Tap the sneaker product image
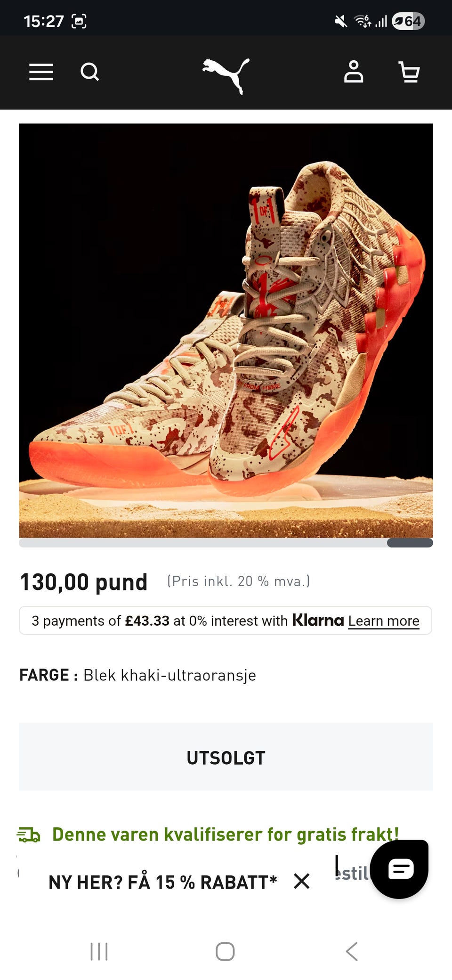Image resolution: width=452 pixels, height=980 pixels. coord(226,331)
